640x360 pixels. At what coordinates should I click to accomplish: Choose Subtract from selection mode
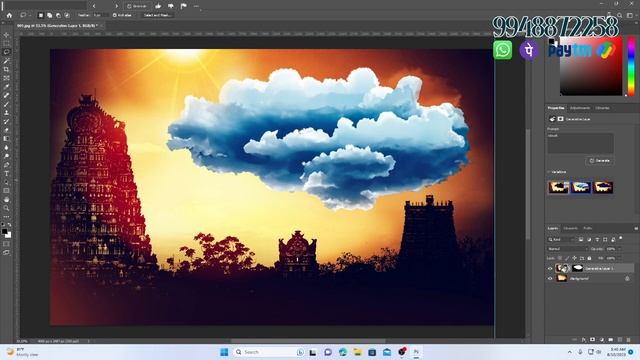tap(58, 15)
